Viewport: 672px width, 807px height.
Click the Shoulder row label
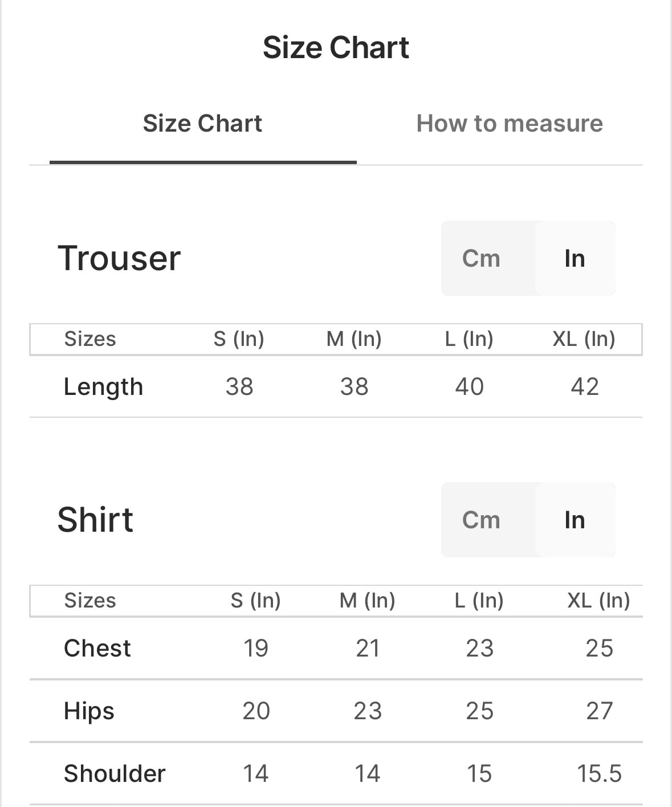tap(115, 774)
